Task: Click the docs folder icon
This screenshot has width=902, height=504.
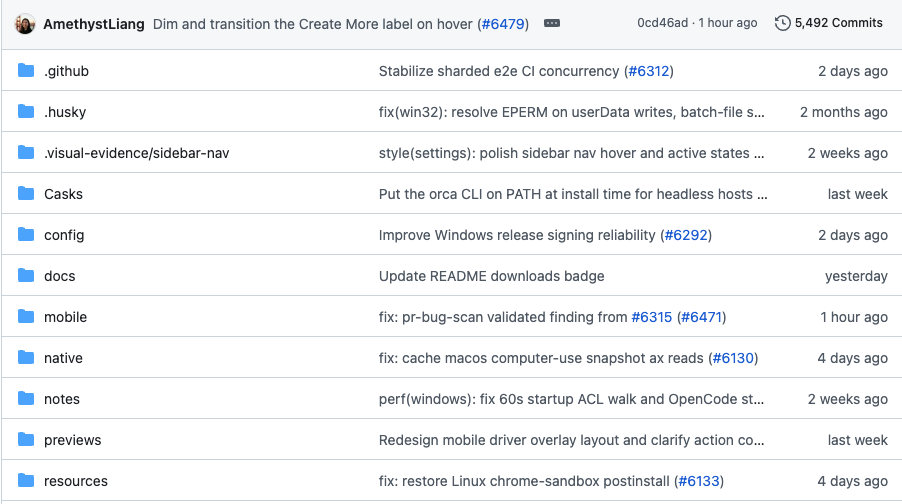Action: 26,276
